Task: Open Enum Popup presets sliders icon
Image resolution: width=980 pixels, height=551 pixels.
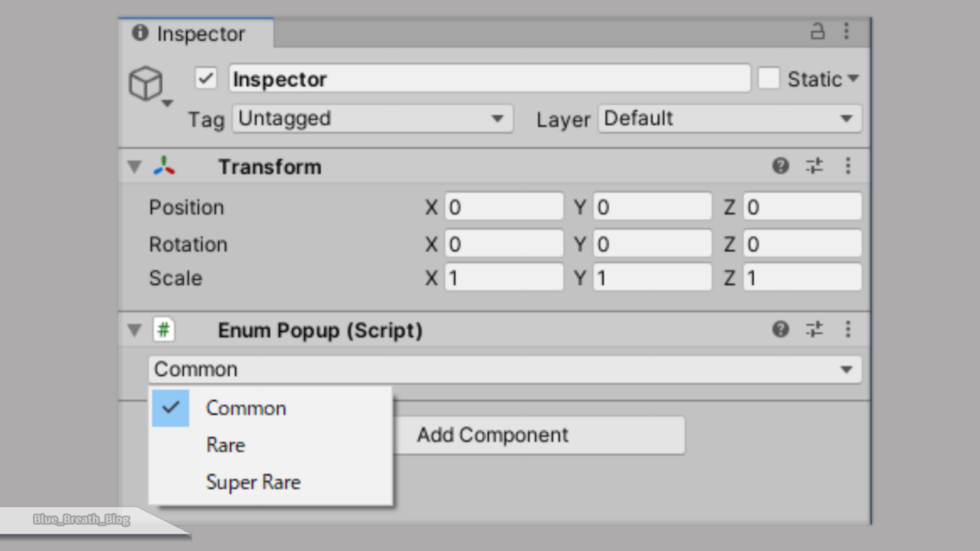Action: [814, 330]
